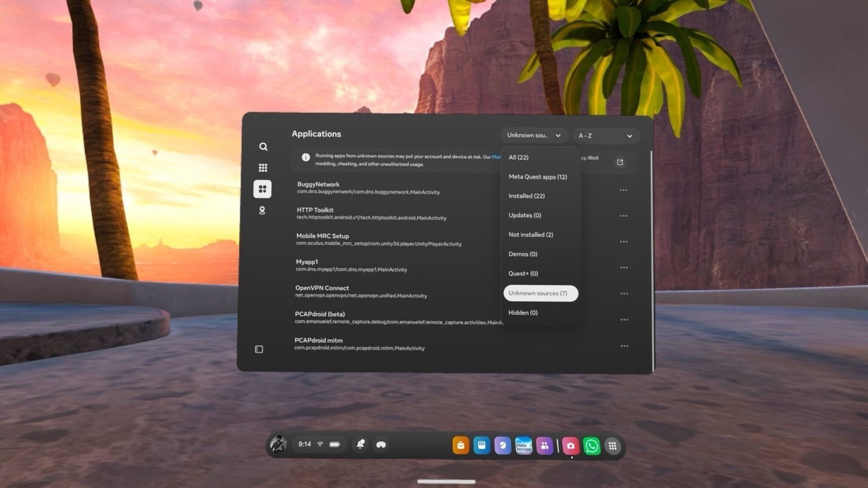Open the app library grid in dock
Image resolution: width=868 pixels, height=488 pixels.
pyautogui.click(x=613, y=446)
